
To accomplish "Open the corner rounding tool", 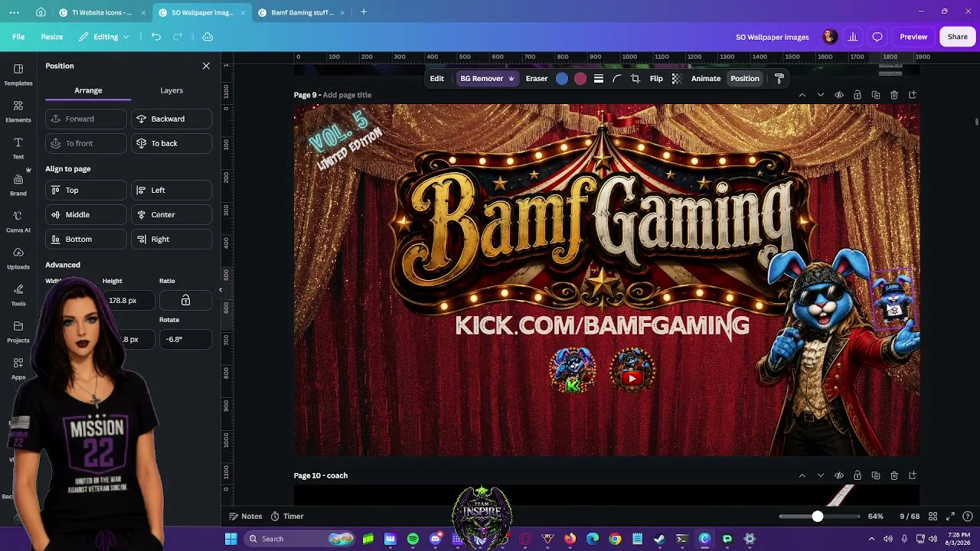I will 617,79.
